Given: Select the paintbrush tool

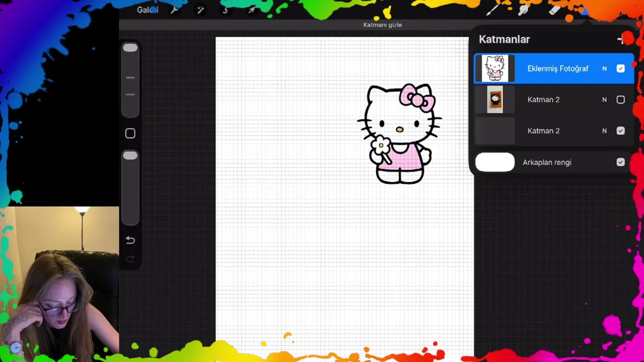Looking at the screenshot, I should [x=492, y=10].
